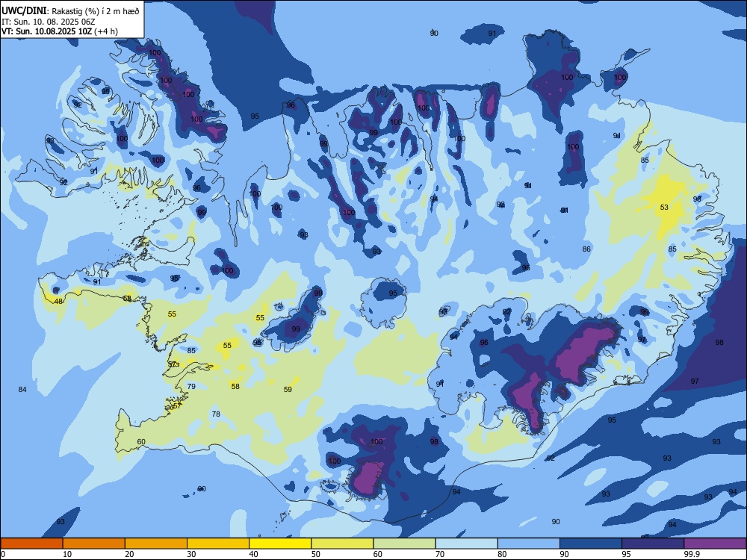Click the "99.9" legend tick label
Image resolution: width=747 pixels, height=560 pixels.
click(692, 554)
